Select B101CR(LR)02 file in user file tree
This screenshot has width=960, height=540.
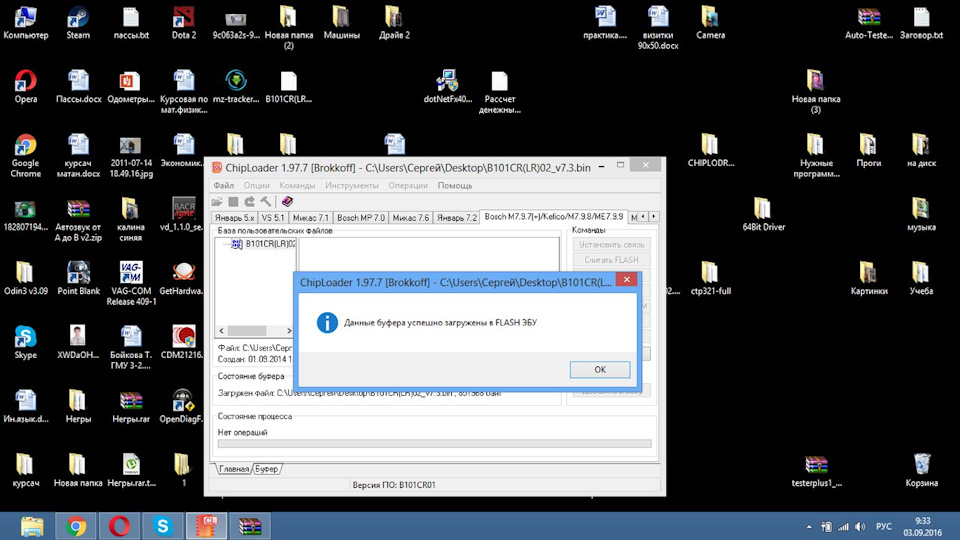(264, 244)
